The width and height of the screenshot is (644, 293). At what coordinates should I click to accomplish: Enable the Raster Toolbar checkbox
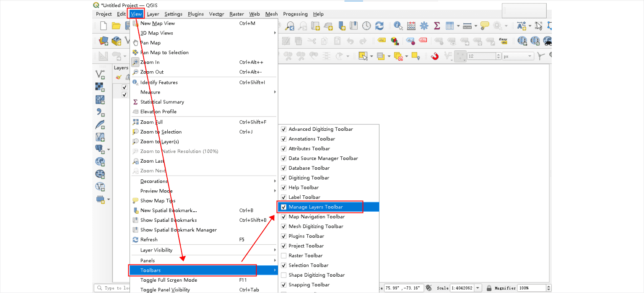pos(284,256)
